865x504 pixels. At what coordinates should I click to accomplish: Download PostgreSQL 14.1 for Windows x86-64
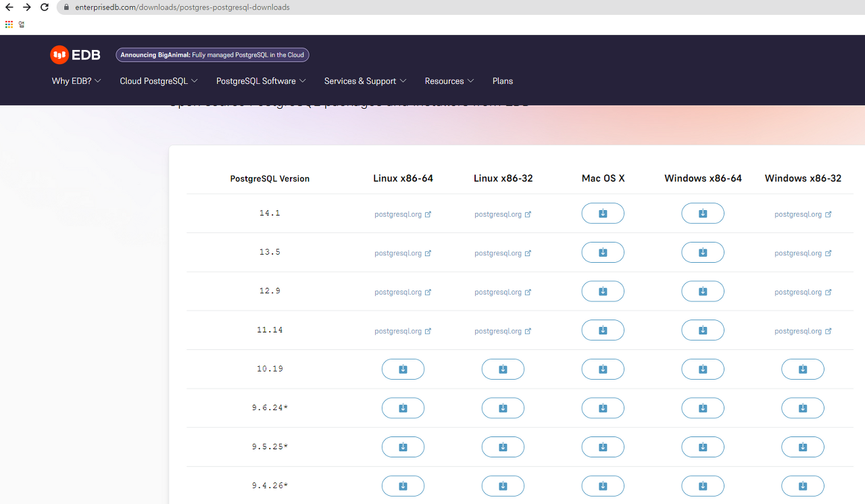click(703, 213)
